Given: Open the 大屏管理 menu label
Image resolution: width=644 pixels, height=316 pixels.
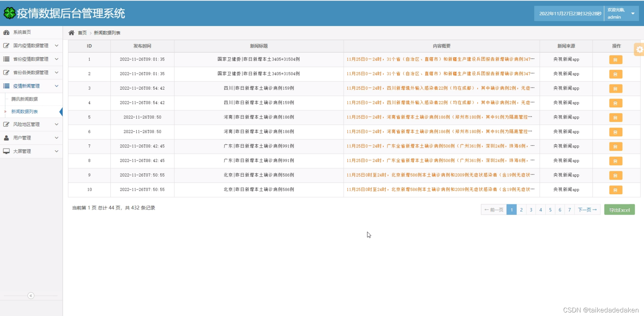Looking at the screenshot, I should [x=22, y=151].
